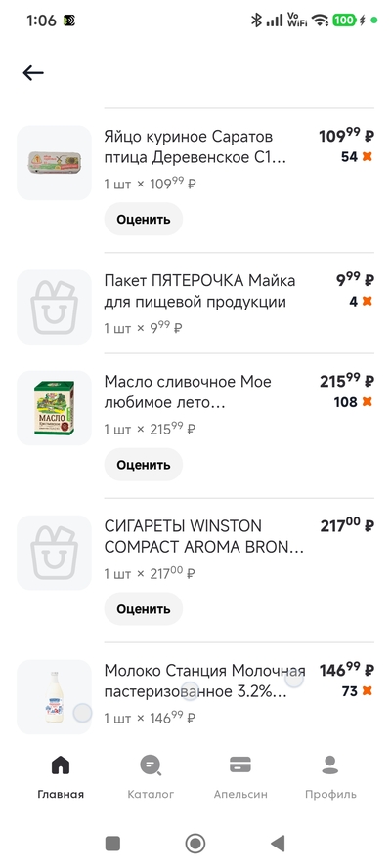Screen dimensions: 391x868
Task: Open the Масло сливочное item title
Action: click(188, 393)
